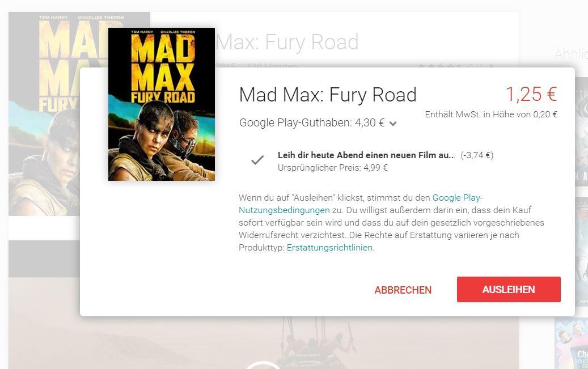Click the discount amount (-3,74 €)
Viewport: 588px width, 369px height.
477,155
